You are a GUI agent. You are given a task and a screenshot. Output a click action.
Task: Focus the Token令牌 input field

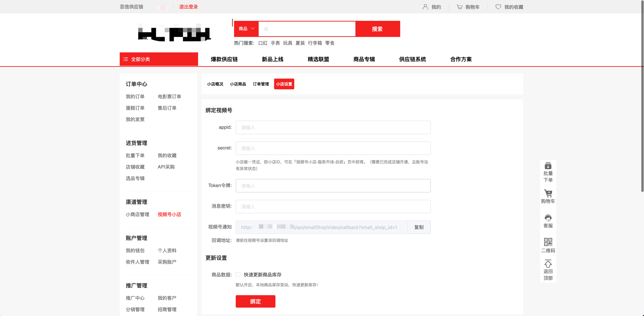(x=333, y=186)
